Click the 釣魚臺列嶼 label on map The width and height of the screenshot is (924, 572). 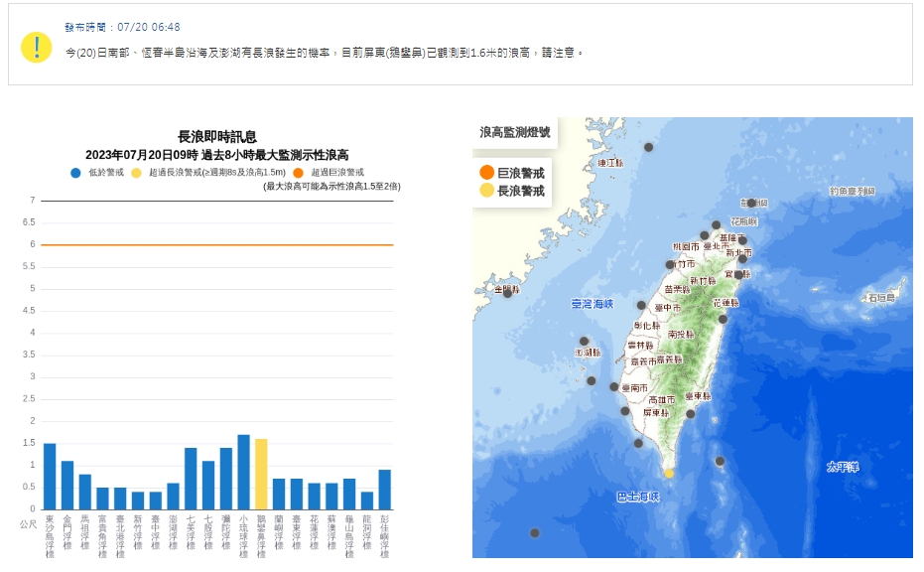click(x=852, y=191)
